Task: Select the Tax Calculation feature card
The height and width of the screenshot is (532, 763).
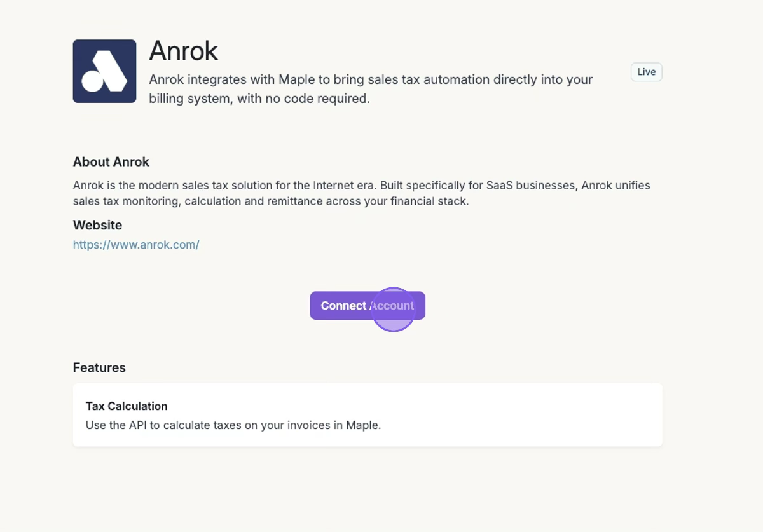Action: tap(368, 414)
